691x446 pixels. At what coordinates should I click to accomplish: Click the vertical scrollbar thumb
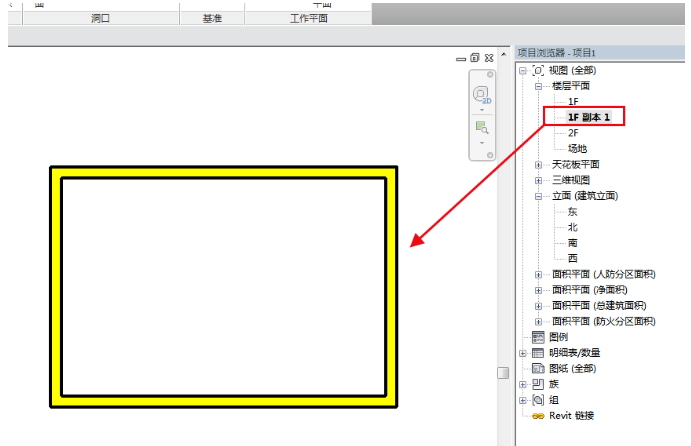coord(503,373)
